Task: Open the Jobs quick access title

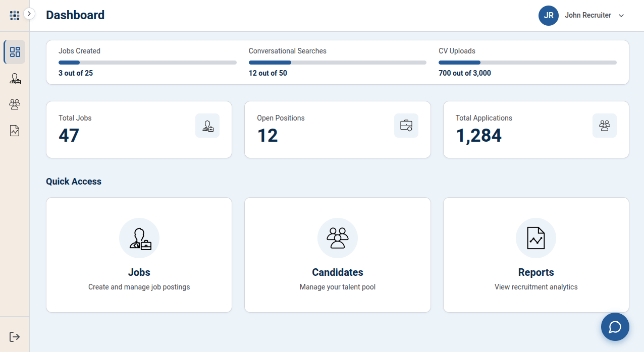Action: (x=139, y=272)
